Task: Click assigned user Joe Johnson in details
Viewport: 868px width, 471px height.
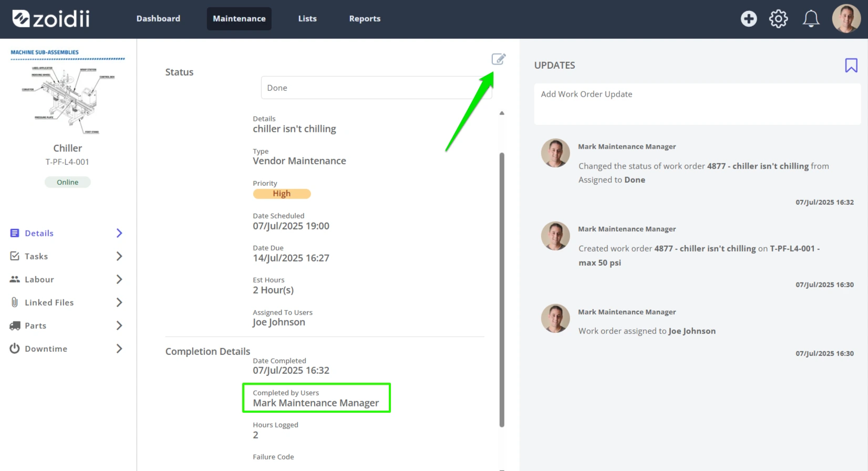Action: 278,322
